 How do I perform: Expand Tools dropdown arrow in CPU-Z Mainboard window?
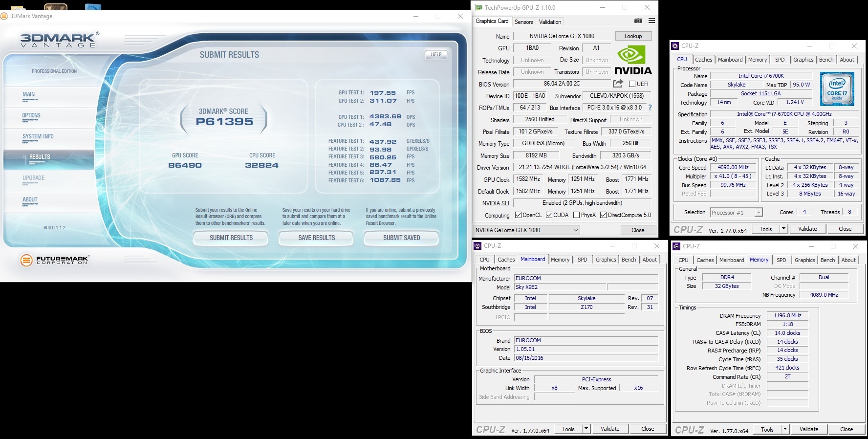tap(586, 429)
